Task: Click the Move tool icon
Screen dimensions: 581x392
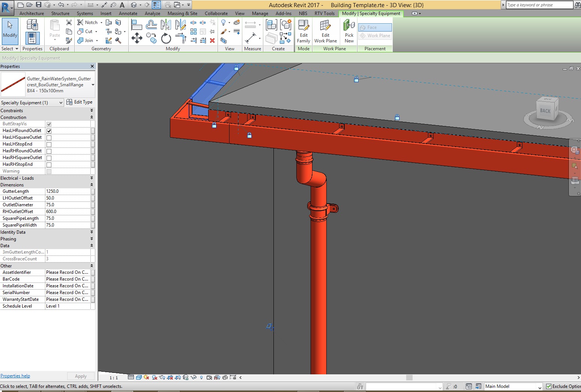Action: [137, 38]
